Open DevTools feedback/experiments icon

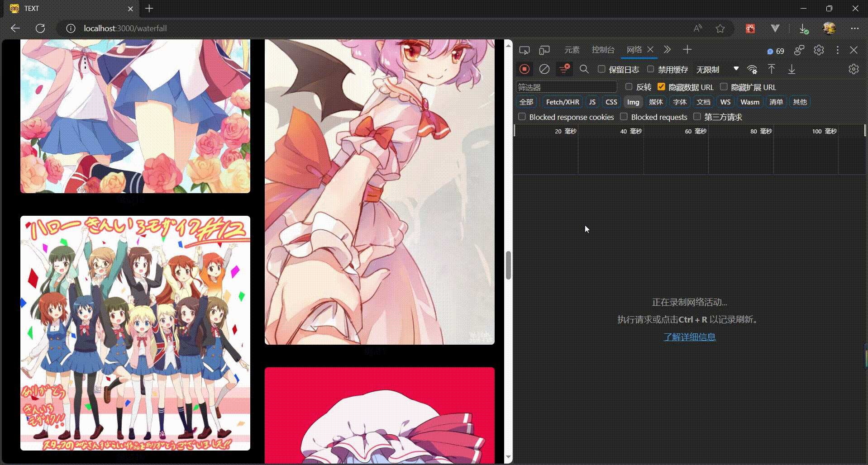pyautogui.click(x=799, y=50)
